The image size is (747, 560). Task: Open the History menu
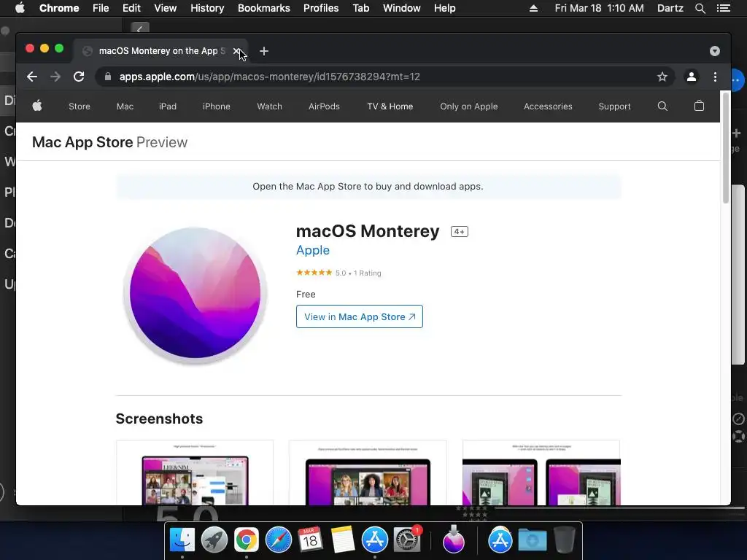207,8
